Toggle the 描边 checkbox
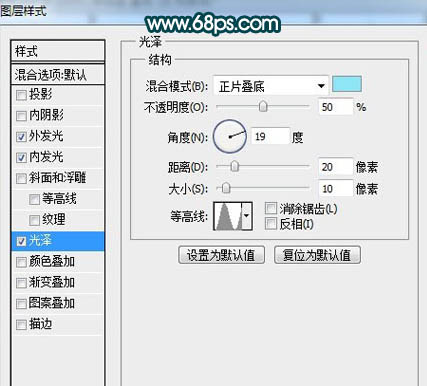Image resolution: width=427 pixels, height=386 pixels. 21,324
